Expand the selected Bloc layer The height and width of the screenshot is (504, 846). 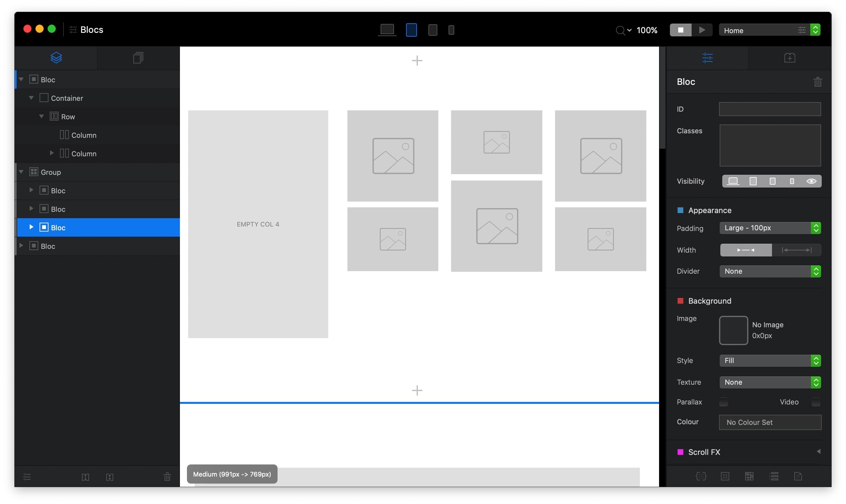(31, 227)
